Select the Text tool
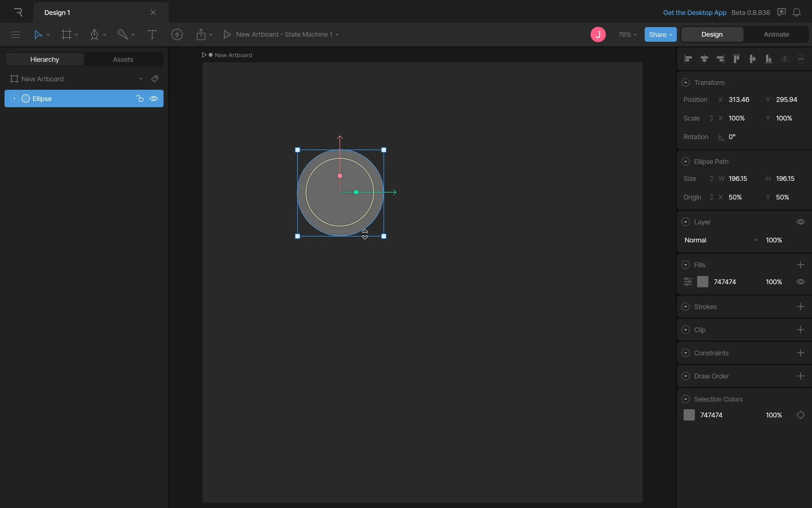812x508 pixels. click(x=152, y=34)
